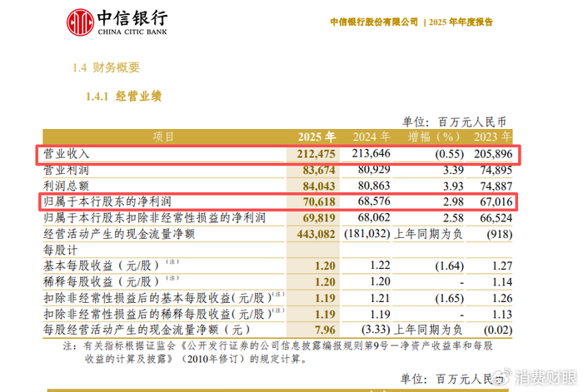583x392 pixels.
Task: Click the 单位:百万元人民币 label above the table
Action: 454,122
